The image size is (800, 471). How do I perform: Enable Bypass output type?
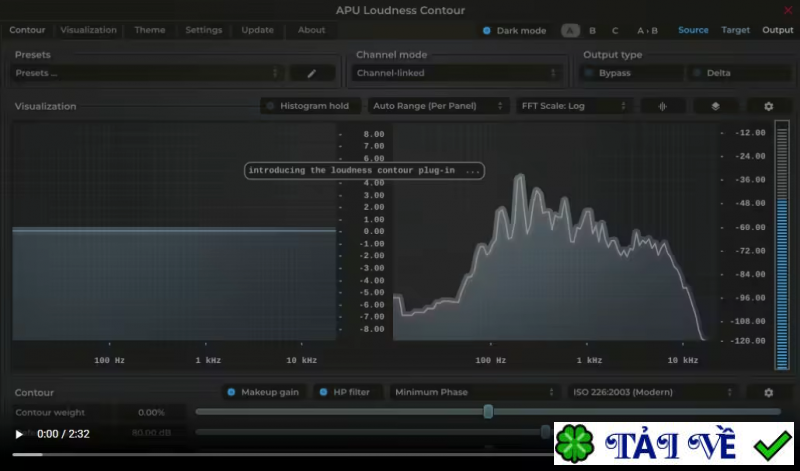tap(632, 73)
